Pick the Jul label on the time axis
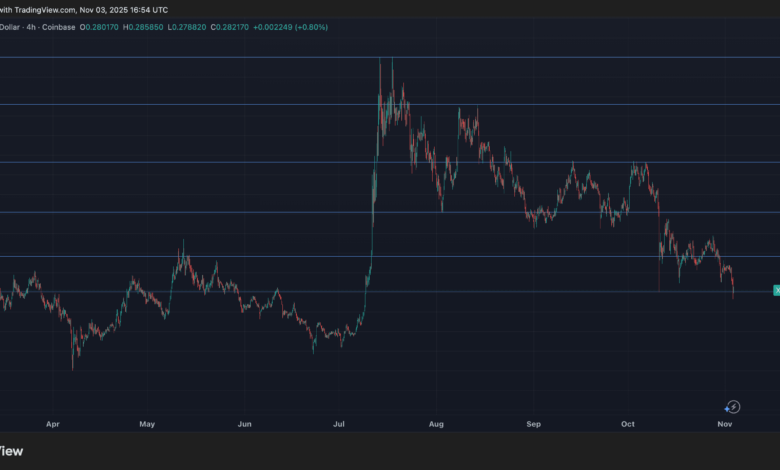 tap(339, 424)
